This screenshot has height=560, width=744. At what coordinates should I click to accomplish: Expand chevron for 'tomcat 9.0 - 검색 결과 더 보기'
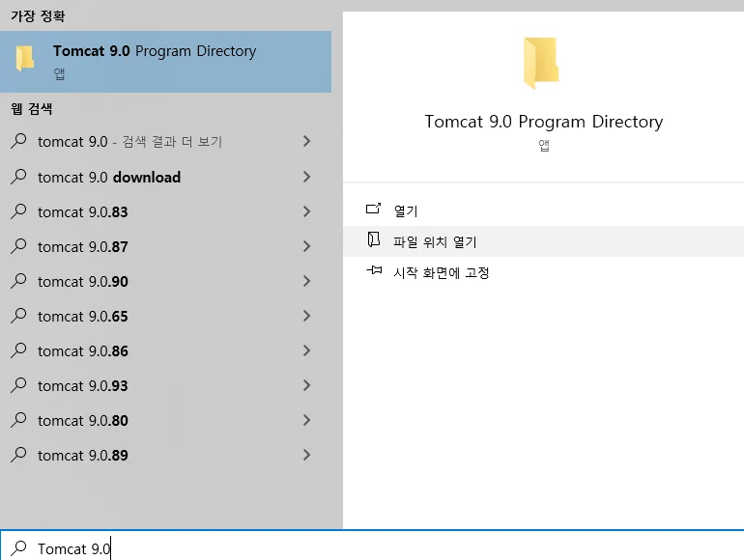coord(307,141)
